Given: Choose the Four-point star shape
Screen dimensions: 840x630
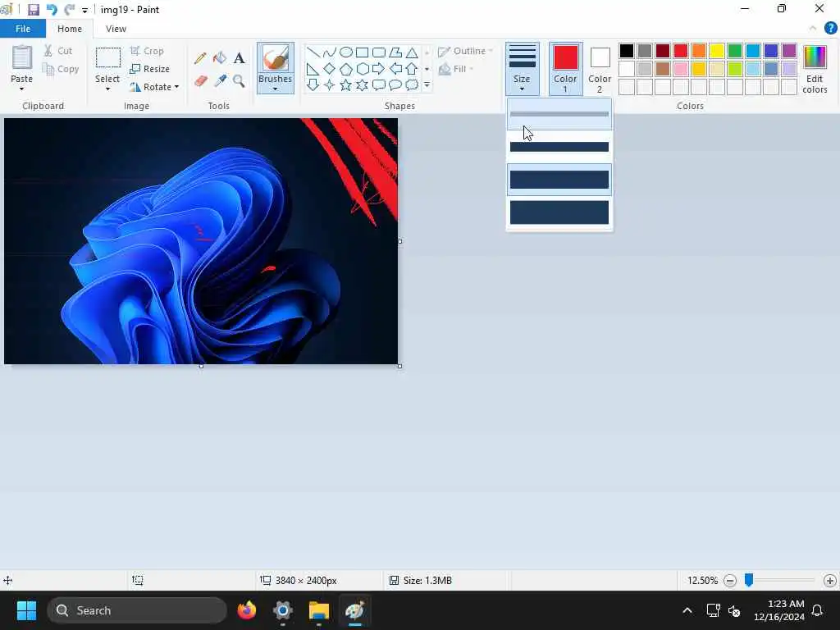Looking at the screenshot, I should [x=330, y=84].
